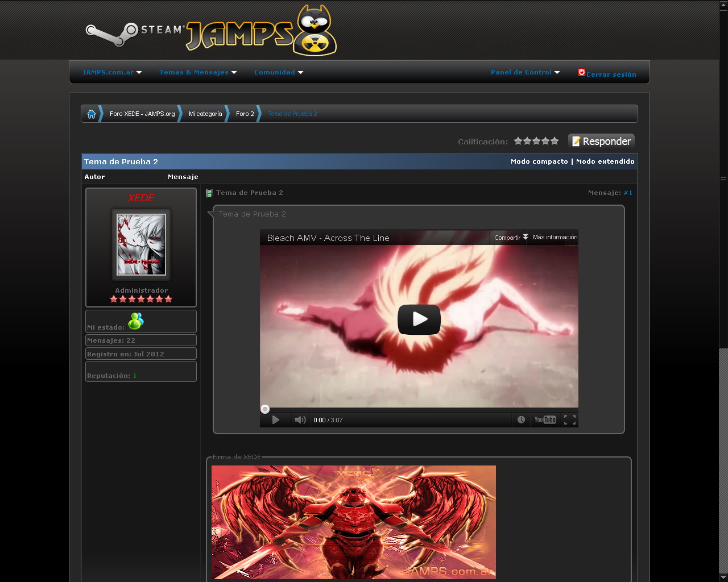Click the MSN status icon of XEDE
Image resolution: width=728 pixels, height=582 pixels.
136,321
